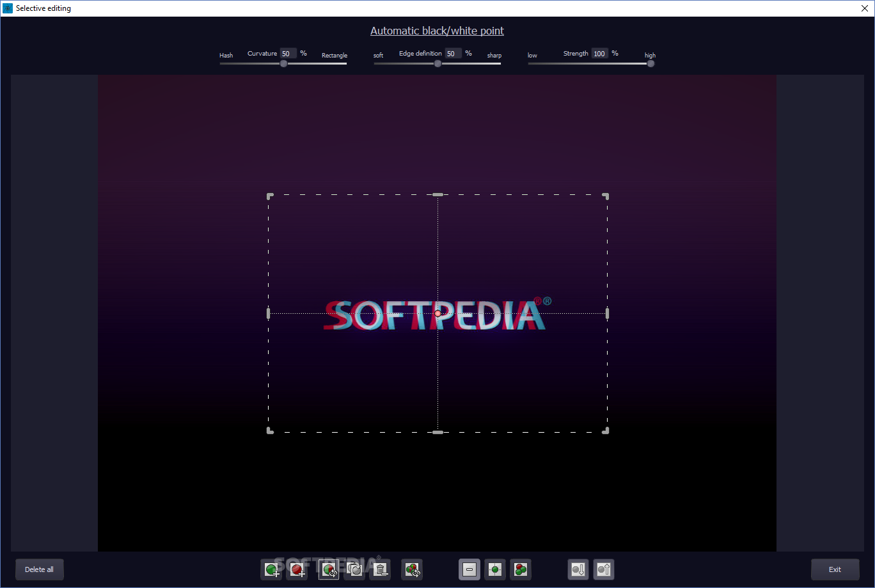Click the 'low' strength label
The image size is (875, 588).
[532, 56]
